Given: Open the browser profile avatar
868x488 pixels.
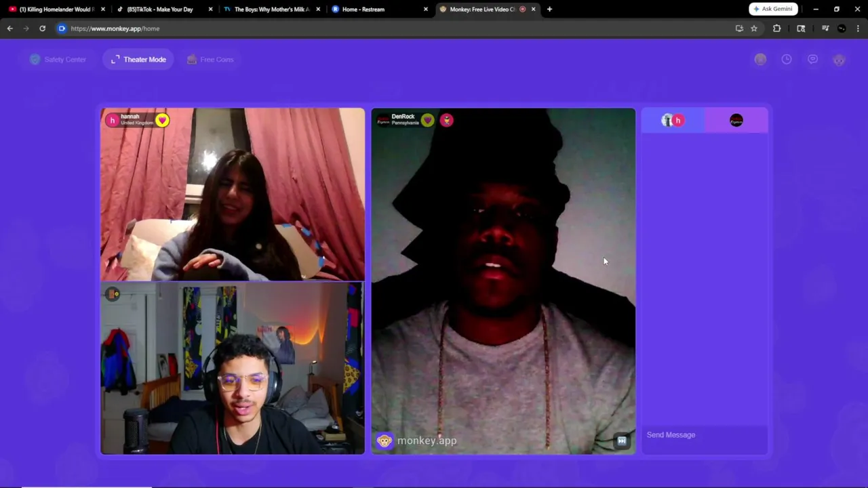Looking at the screenshot, I should tap(842, 28).
